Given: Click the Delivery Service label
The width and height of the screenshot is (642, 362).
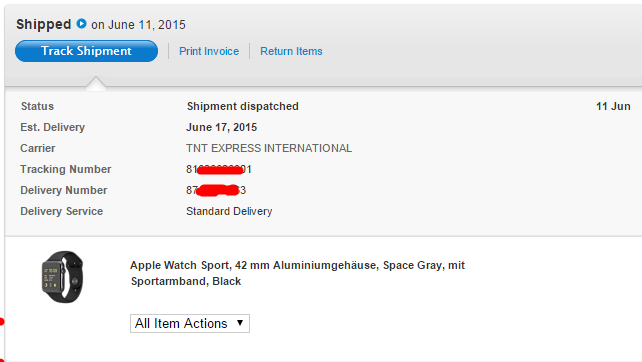Looking at the screenshot, I should (x=62, y=211).
